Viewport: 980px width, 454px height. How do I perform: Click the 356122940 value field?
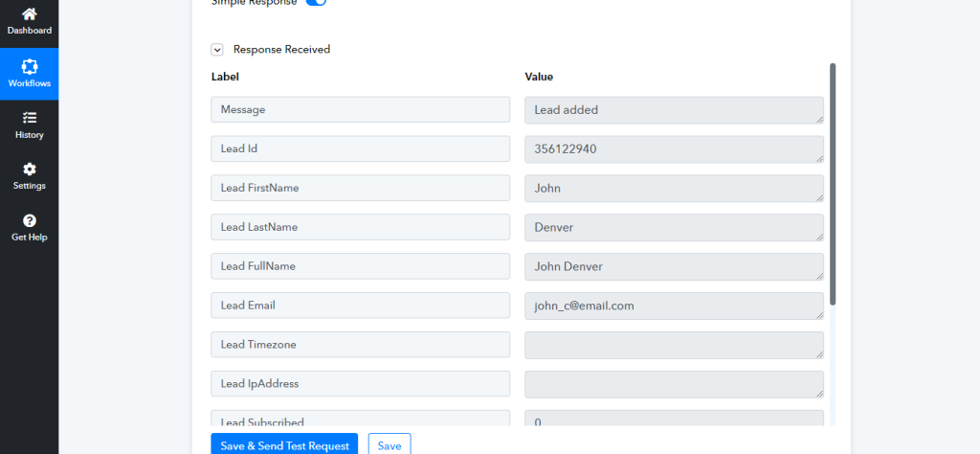674,149
